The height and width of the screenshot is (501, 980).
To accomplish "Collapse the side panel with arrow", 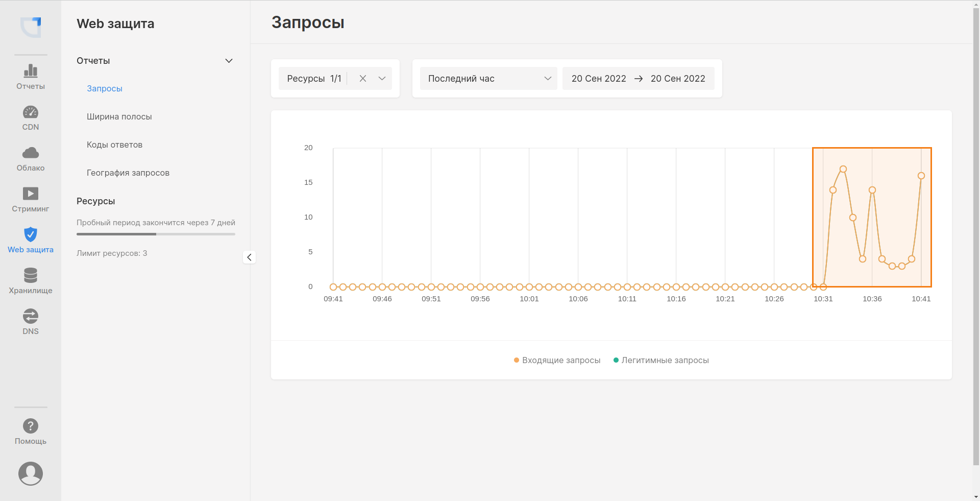I will tap(249, 257).
